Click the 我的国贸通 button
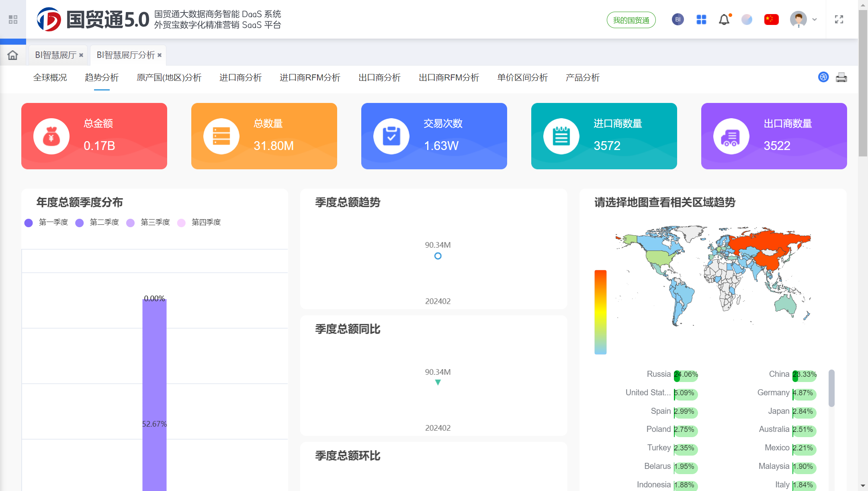The width and height of the screenshot is (868, 491). click(x=631, y=20)
